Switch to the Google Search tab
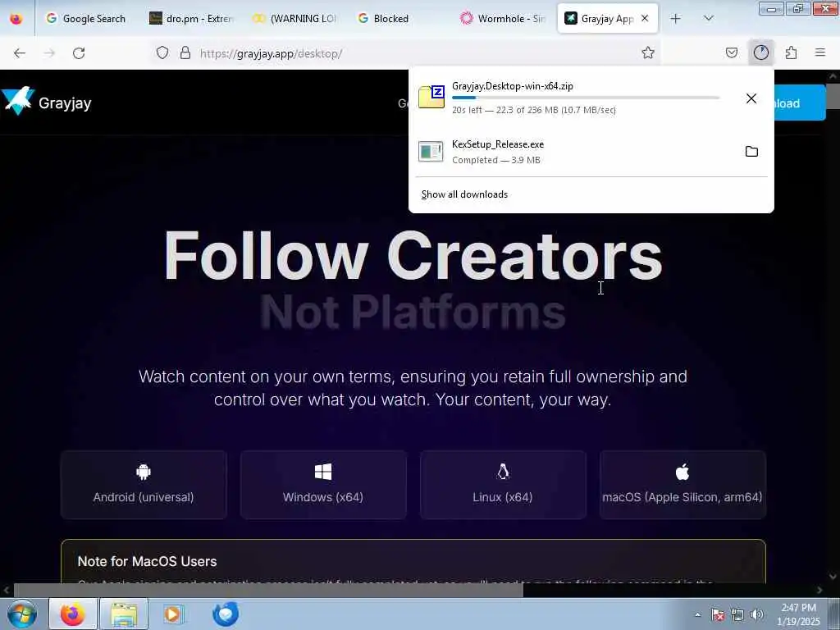The image size is (840, 630). click(85, 19)
